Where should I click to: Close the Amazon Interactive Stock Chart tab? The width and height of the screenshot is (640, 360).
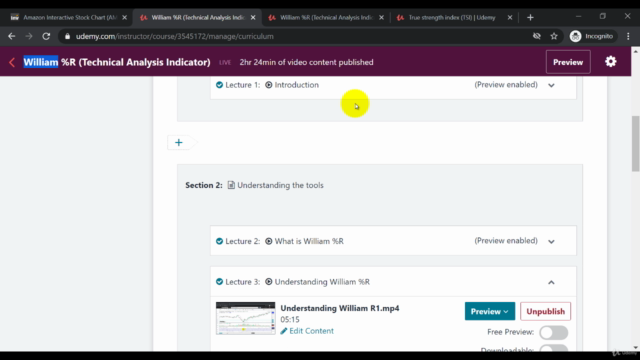pyautogui.click(x=124, y=18)
